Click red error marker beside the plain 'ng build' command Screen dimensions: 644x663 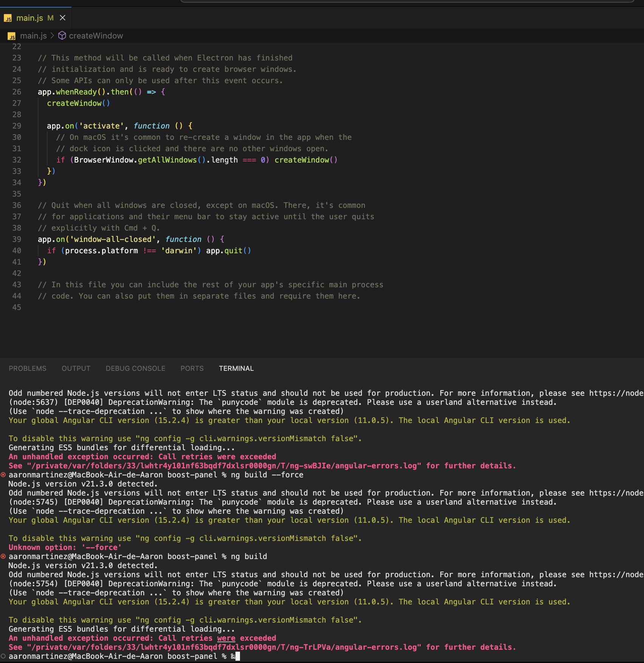click(3, 556)
